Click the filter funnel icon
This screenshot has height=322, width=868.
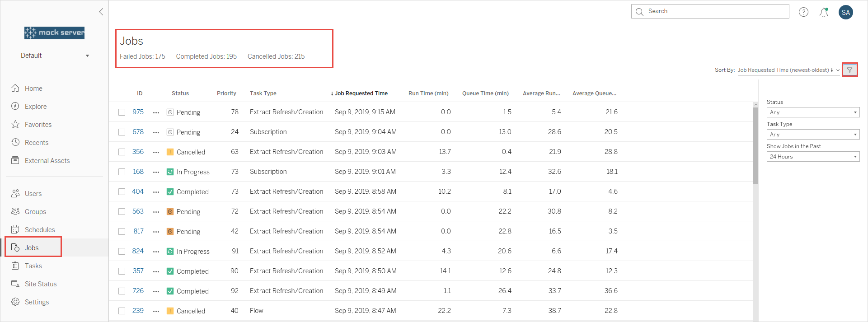tap(849, 70)
